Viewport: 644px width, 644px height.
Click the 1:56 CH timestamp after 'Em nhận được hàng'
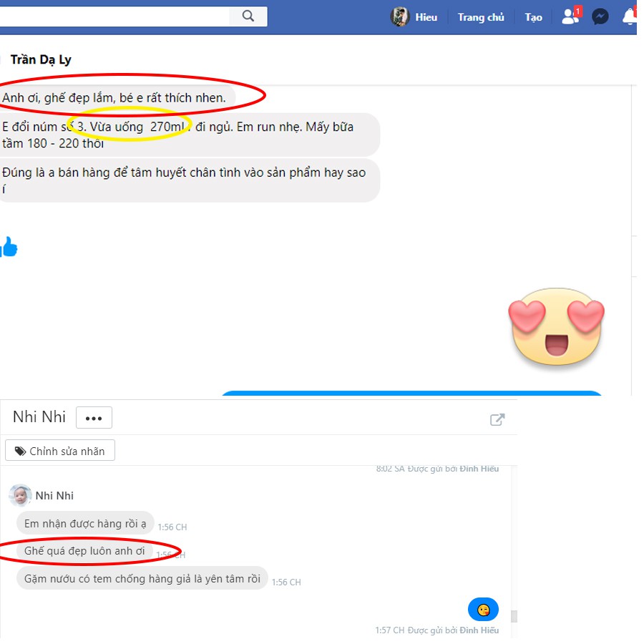click(x=172, y=527)
